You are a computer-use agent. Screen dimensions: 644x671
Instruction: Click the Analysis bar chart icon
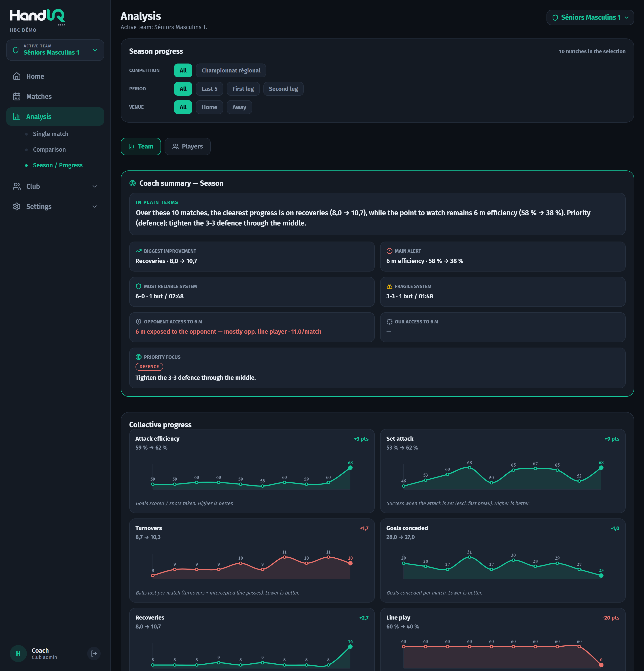click(17, 116)
